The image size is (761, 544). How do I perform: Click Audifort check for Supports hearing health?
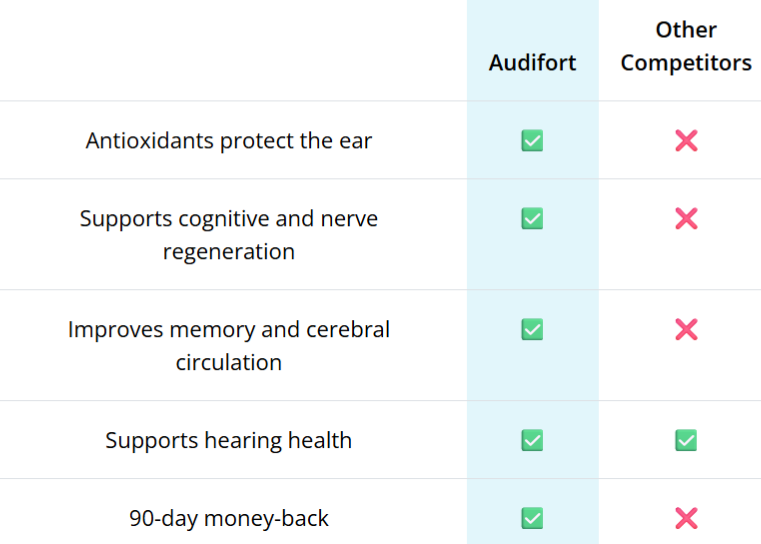coord(532,440)
